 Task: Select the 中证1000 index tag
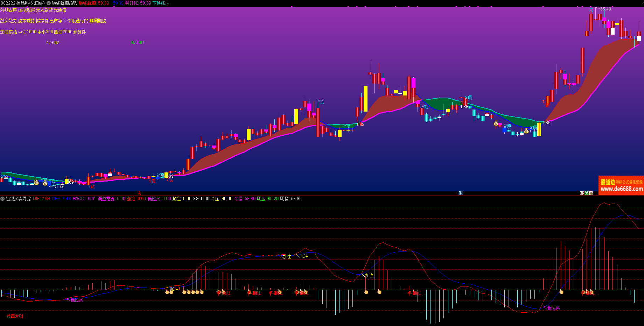[x=27, y=32]
